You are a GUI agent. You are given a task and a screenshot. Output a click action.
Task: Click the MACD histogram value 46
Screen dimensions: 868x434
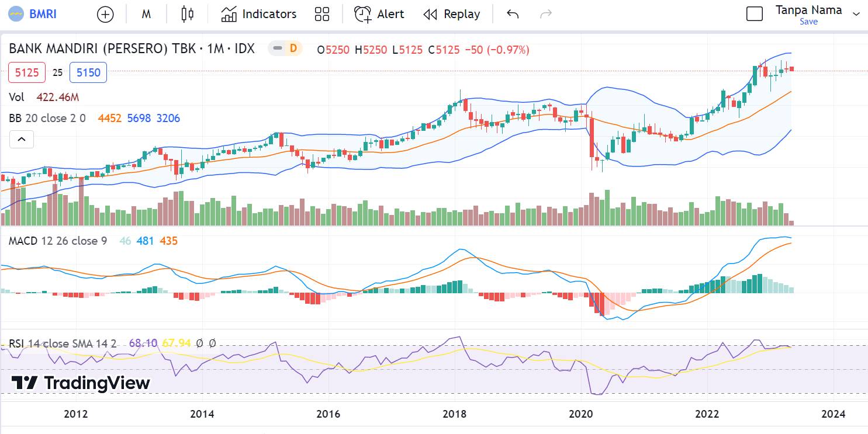(125, 241)
